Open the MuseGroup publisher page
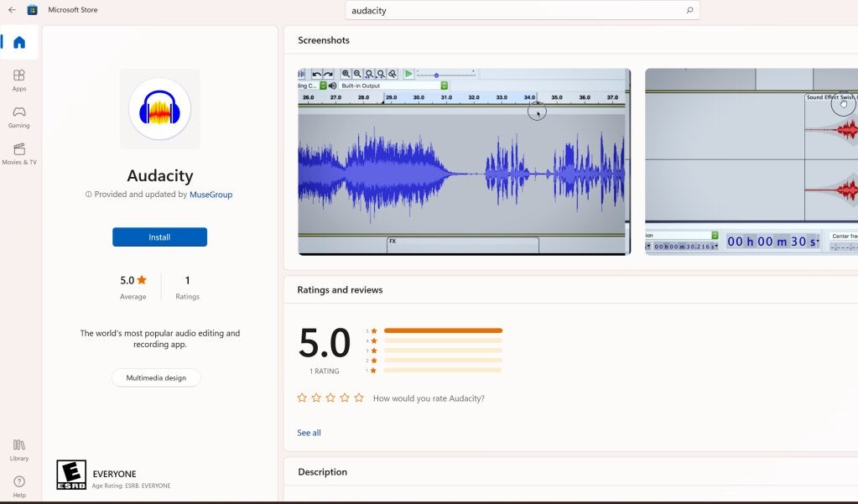 (211, 194)
